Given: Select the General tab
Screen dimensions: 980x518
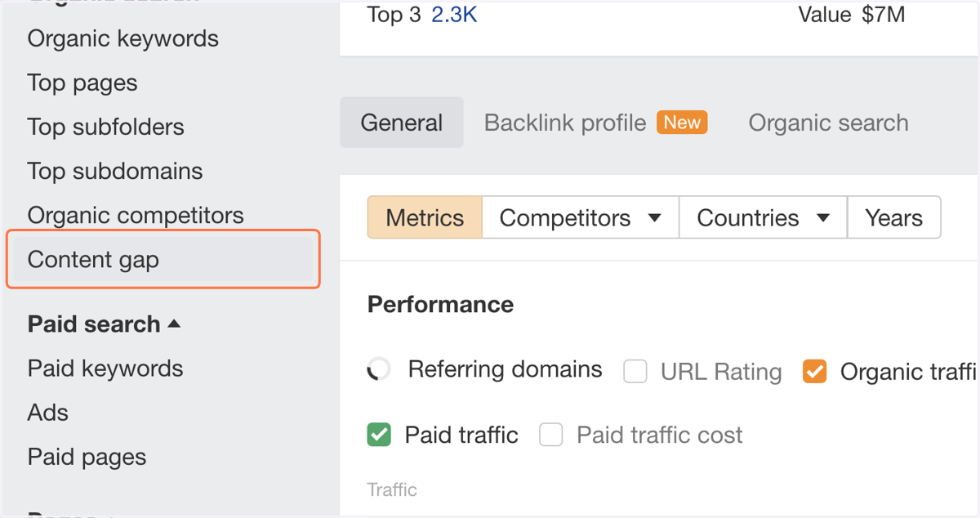Looking at the screenshot, I should pos(402,123).
